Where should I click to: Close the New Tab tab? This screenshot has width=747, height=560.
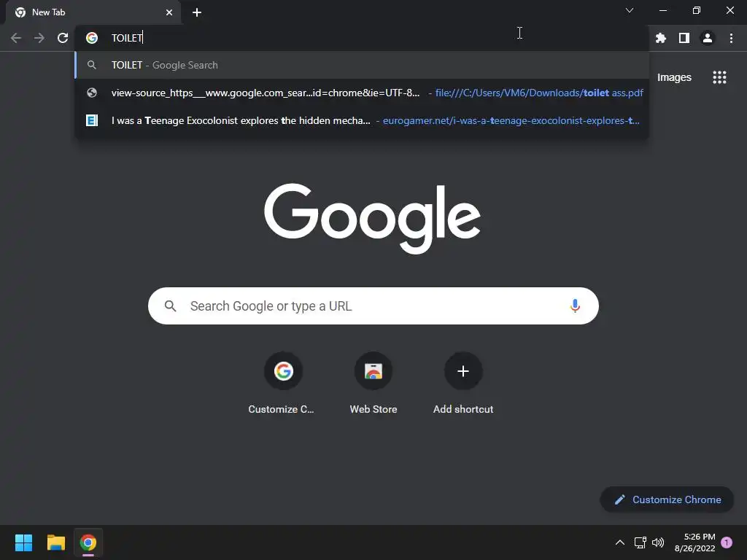click(x=169, y=12)
